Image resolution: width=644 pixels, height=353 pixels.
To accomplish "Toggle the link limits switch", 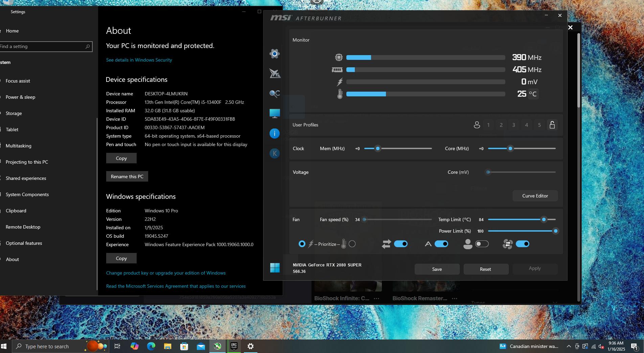I will [401, 244].
